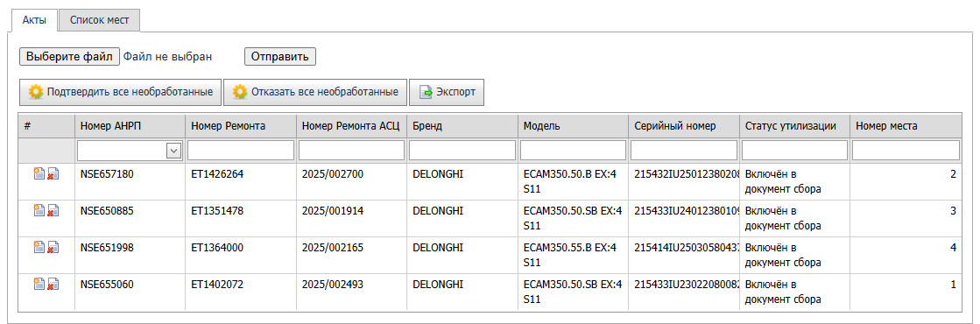The height and width of the screenshot is (324, 980).
Task: Sort by the Номер АНРП column header
Action: [130, 126]
